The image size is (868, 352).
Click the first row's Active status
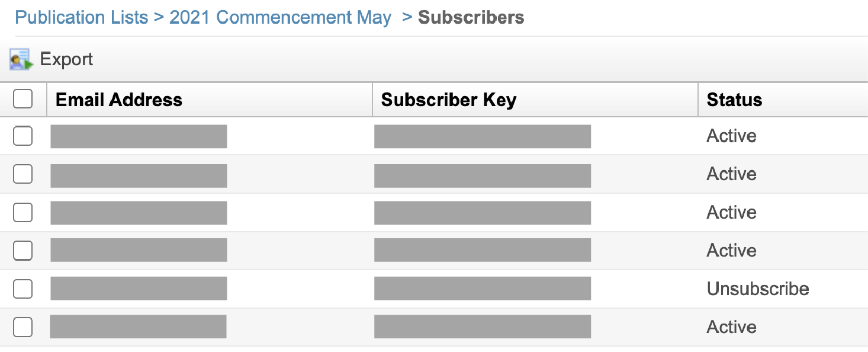point(731,136)
